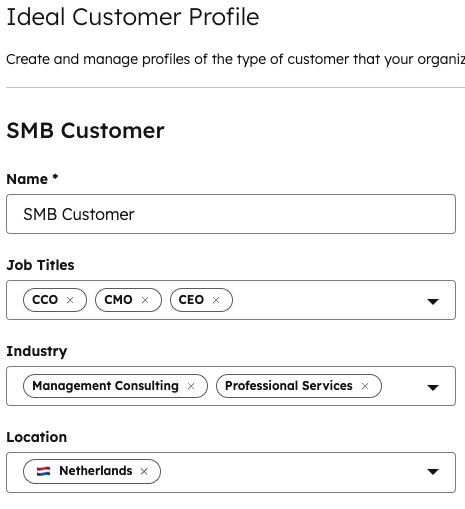Viewport: 465px width, 509px height.
Task: Remove the CCO job title tag
Action: point(70,300)
